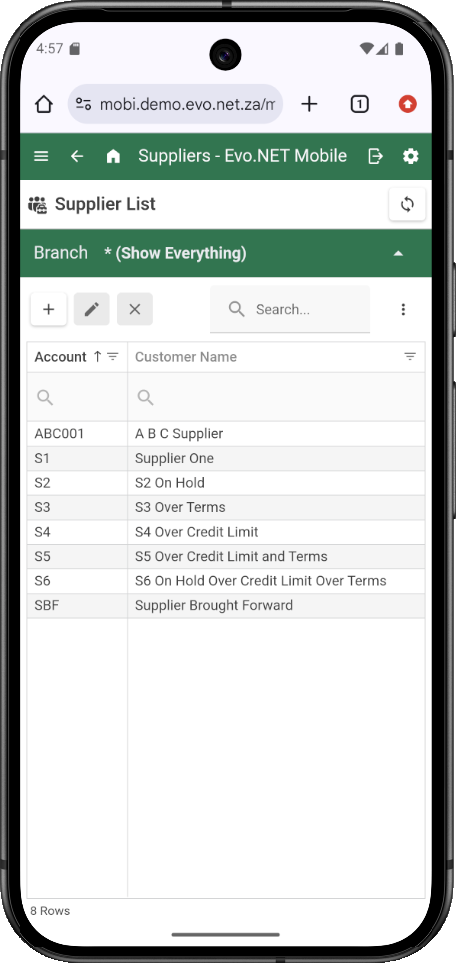
Task: Click the logout icon in header
Action: [375, 156]
